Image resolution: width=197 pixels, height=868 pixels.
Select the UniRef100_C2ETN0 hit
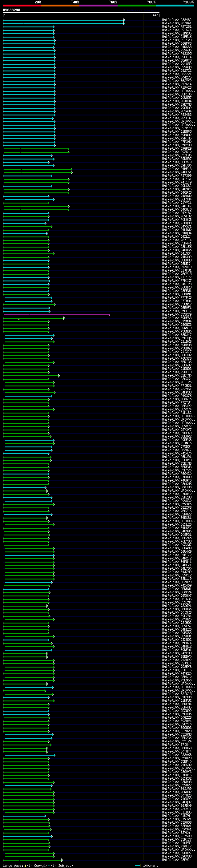click(x=177, y=376)
